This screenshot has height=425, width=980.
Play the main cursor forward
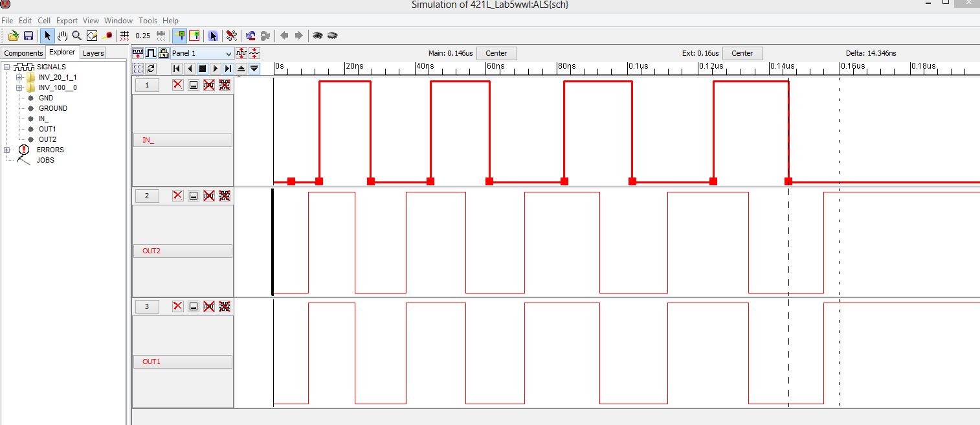[x=215, y=68]
